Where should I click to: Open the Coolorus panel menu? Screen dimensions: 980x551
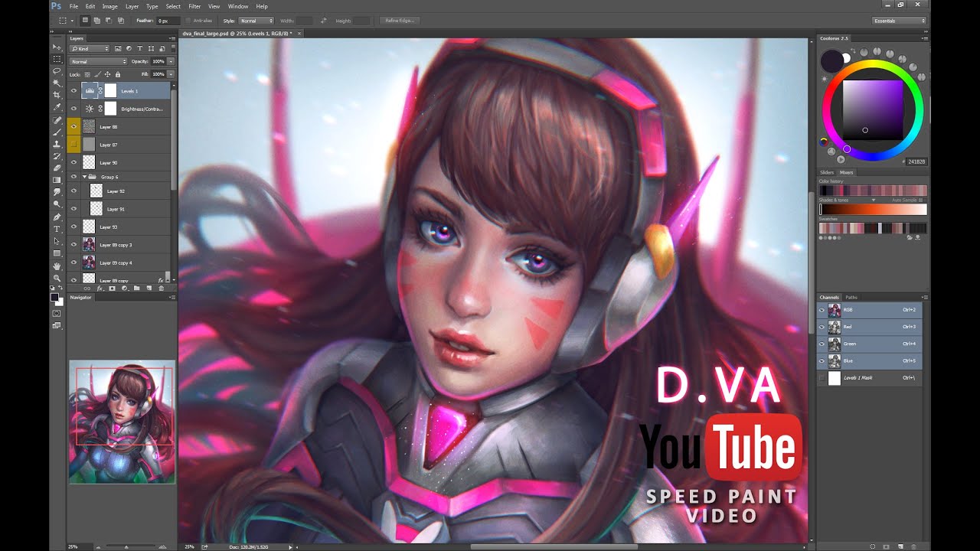click(926, 37)
